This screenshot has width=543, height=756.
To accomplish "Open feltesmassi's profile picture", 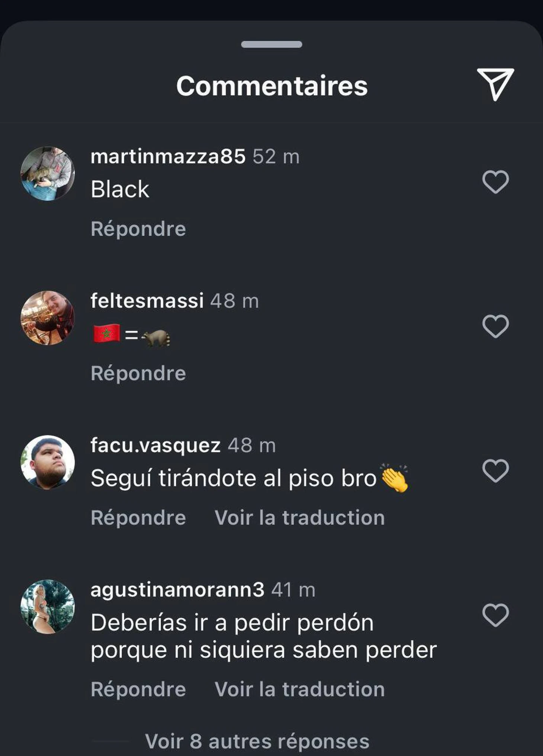I will (x=48, y=318).
